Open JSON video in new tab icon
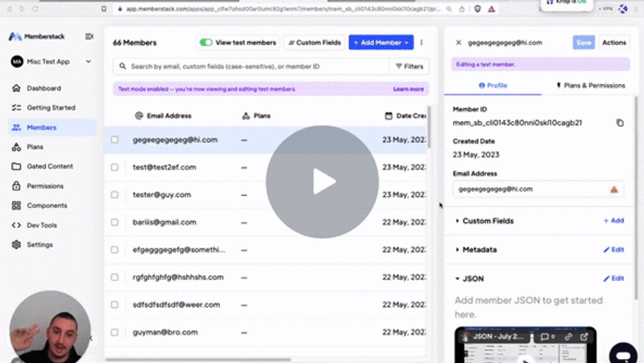The image size is (644, 363). point(584,336)
